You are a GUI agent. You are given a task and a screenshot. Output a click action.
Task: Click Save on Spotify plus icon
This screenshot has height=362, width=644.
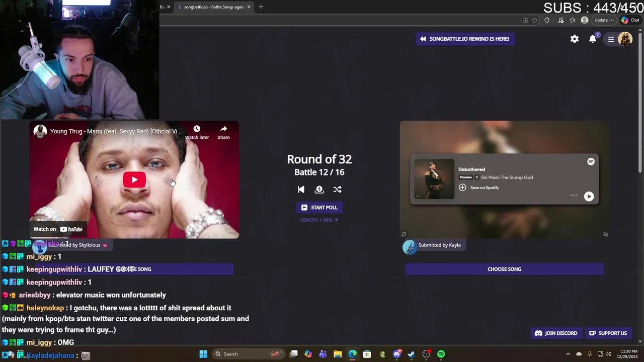click(x=462, y=188)
